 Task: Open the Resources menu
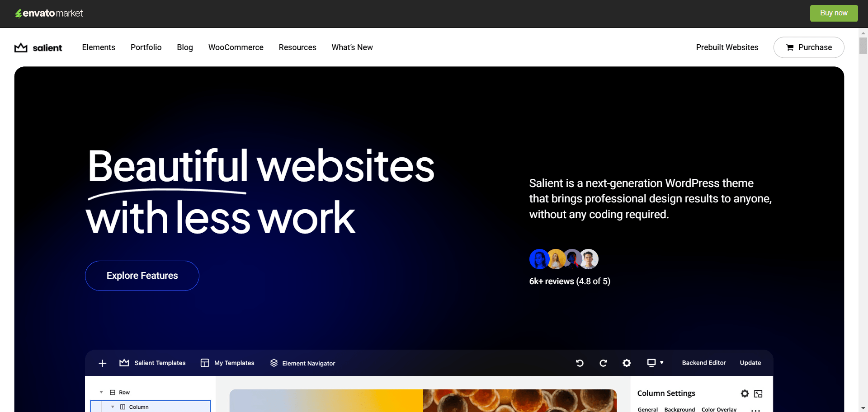(x=297, y=47)
